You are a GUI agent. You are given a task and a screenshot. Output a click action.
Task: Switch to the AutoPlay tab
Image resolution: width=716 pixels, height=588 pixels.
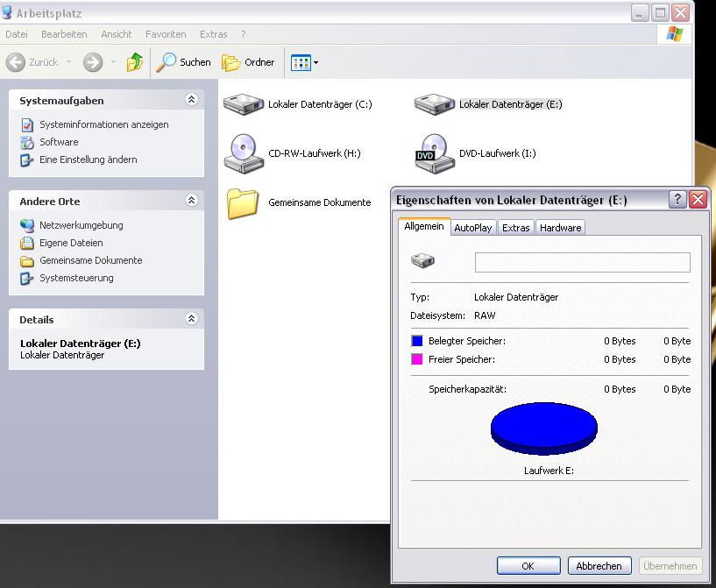tap(473, 228)
